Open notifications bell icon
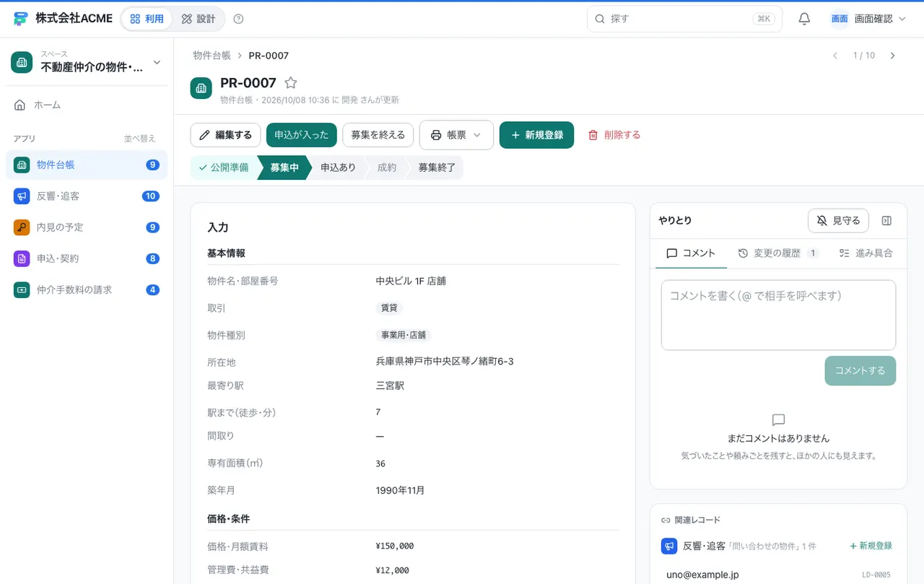The image size is (924, 584). click(804, 19)
